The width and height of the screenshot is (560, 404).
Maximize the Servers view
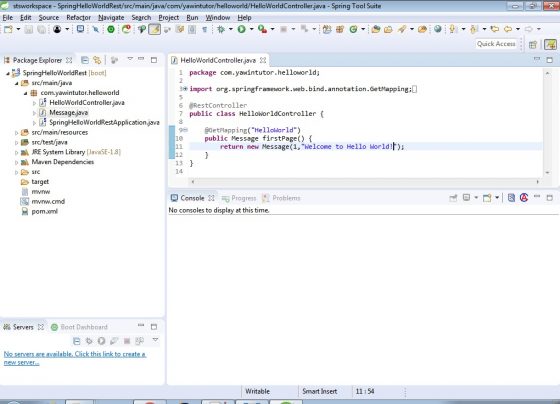[154, 327]
